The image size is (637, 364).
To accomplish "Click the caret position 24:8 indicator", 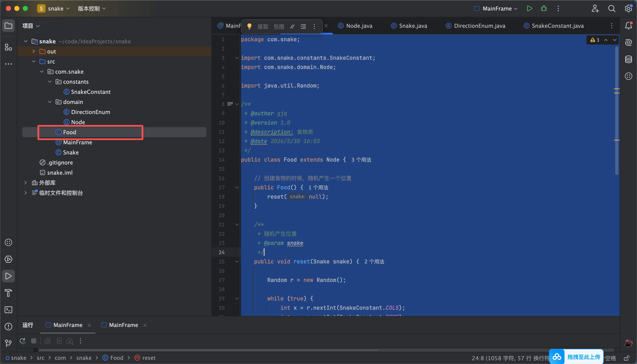I will 478,358.
